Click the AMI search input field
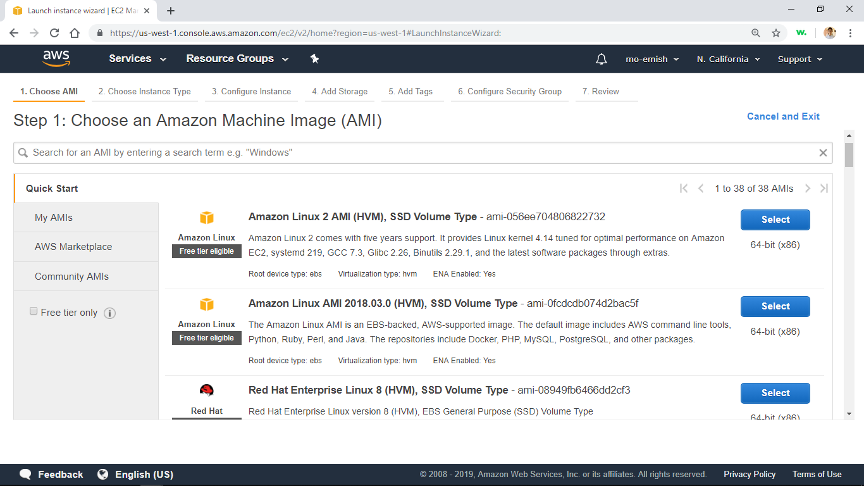 click(423, 153)
